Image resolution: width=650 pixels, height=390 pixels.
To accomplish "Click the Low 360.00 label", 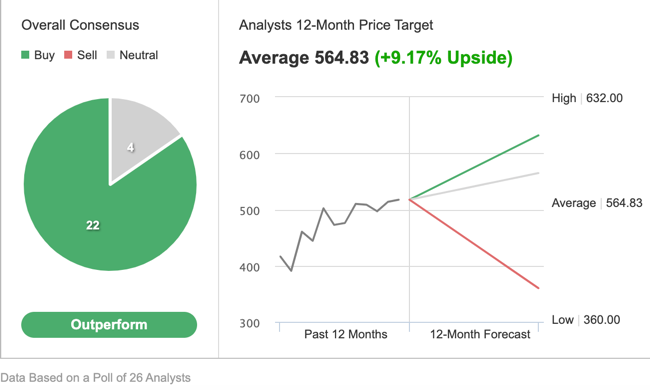I will pyautogui.click(x=586, y=320).
